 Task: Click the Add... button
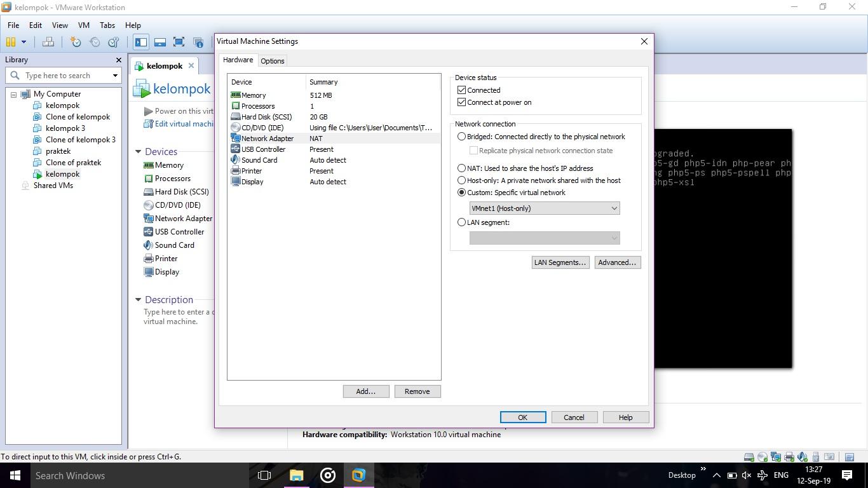366,391
